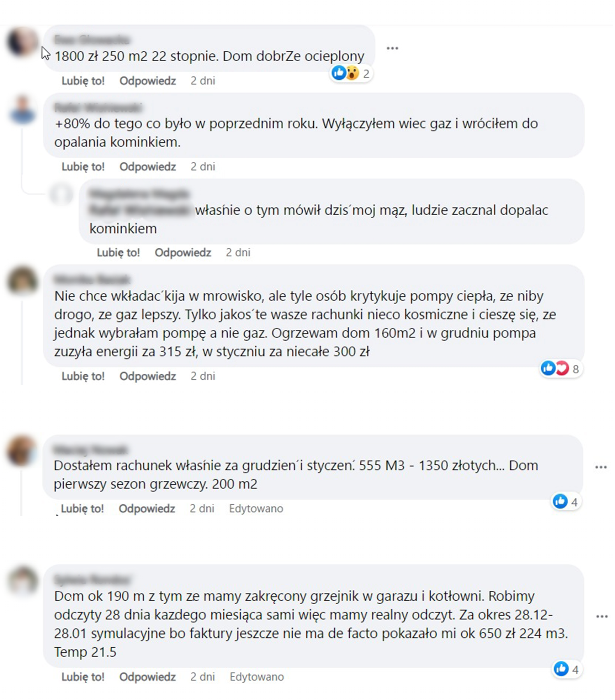Screen dimensions: 615x700
Task: Open profile picture of heat pump commenter
Action: point(22,280)
